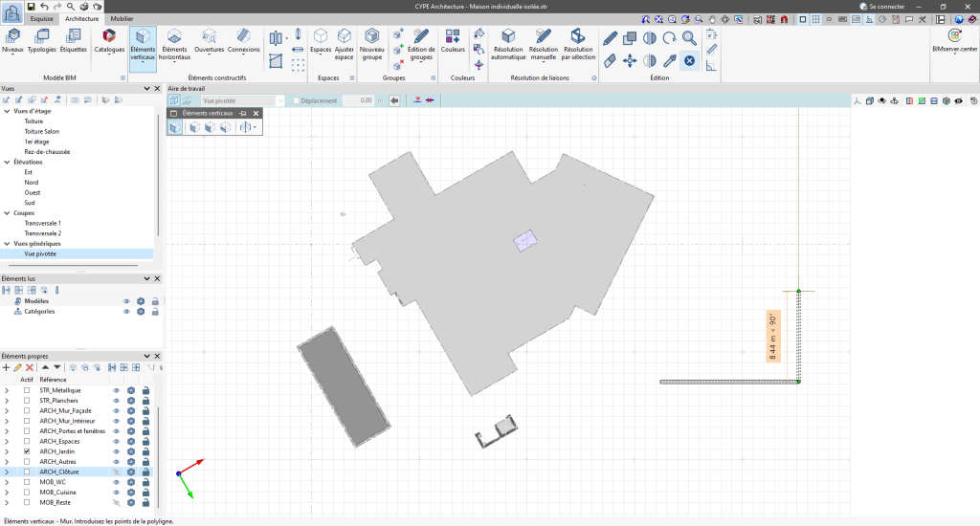Enable the Actif checkbox for ARCH_Autres

coord(27,462)
